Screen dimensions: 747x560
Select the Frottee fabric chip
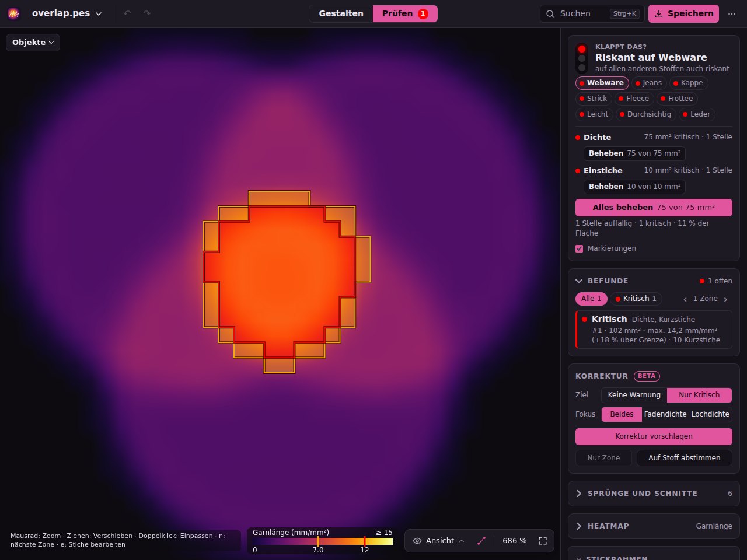[x=677, y=99]
